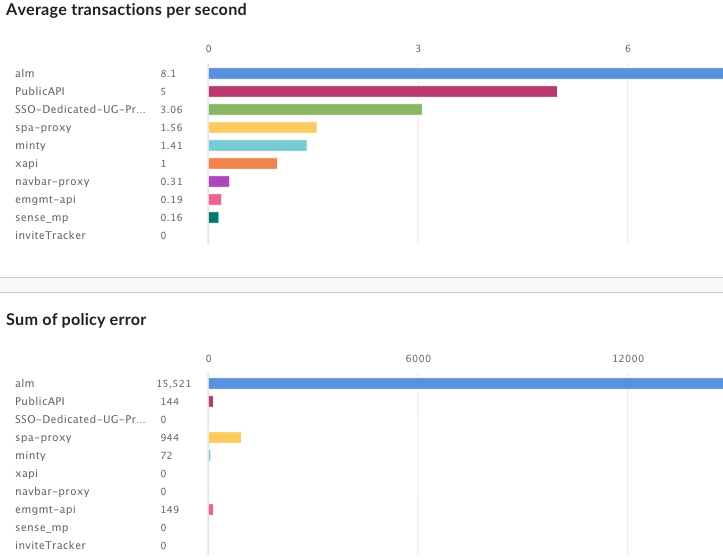Select the yellow spa-proxy policy error bar
Screen dimensions: 723x560
[225, 437]
